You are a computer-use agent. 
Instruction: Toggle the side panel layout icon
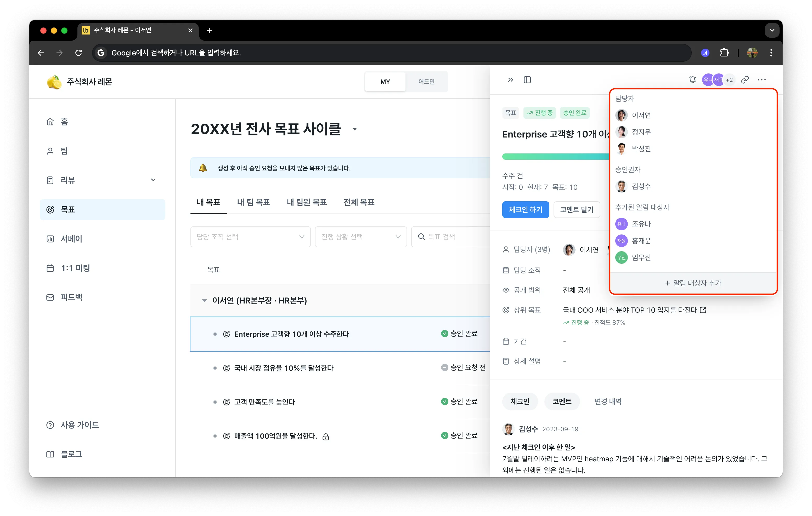pyautogui.click(x=527, y=80)
